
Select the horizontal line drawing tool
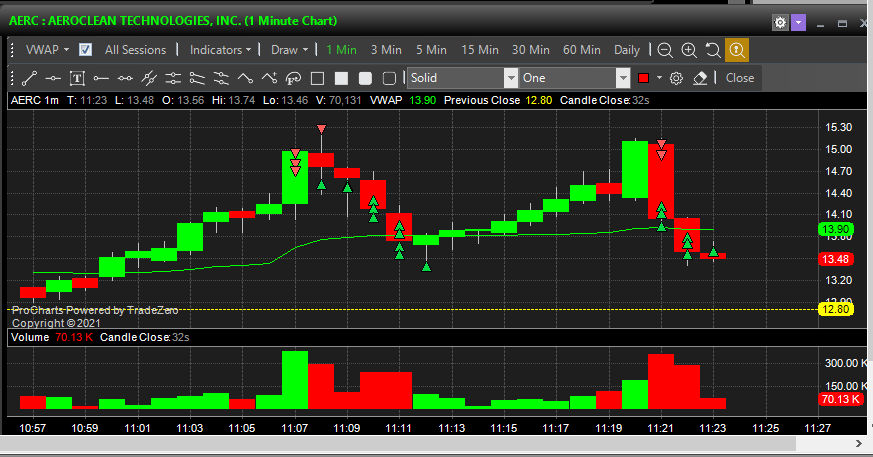click(x=53, y=78)
